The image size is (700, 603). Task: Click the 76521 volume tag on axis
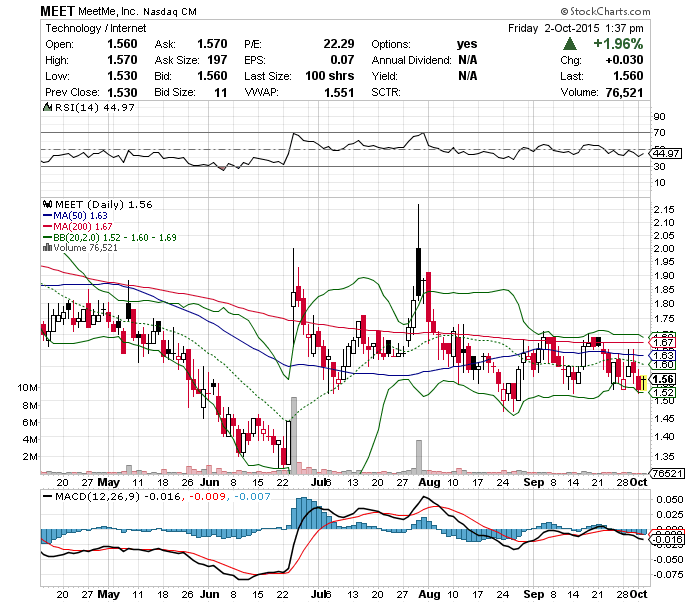[667, 473]
